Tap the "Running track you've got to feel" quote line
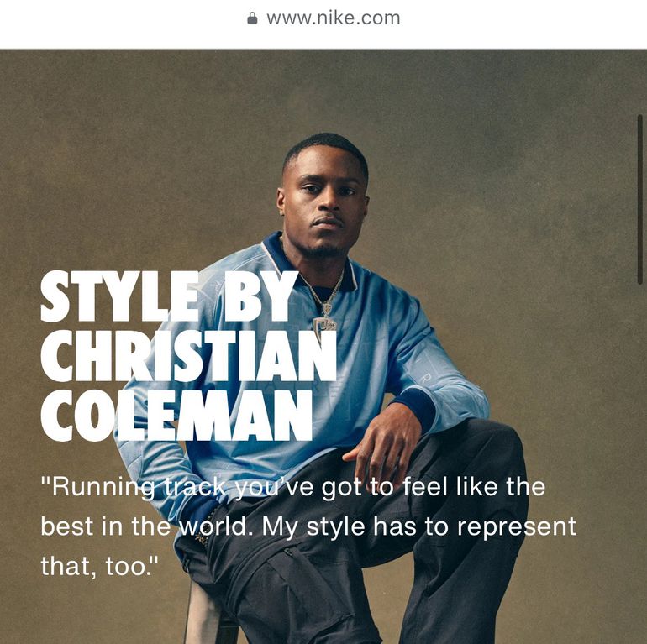The image size is (647, 644). click(293, 487)
